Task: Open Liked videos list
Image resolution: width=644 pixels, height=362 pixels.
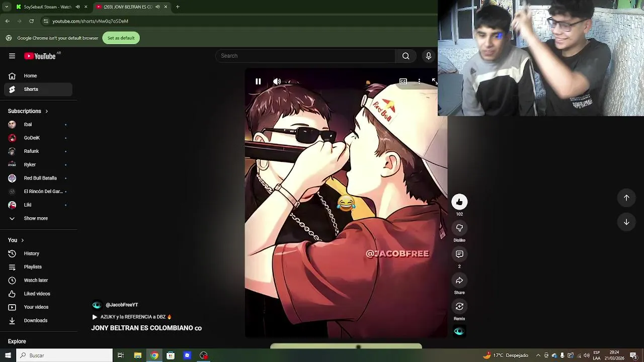Action: click(38, 294)
